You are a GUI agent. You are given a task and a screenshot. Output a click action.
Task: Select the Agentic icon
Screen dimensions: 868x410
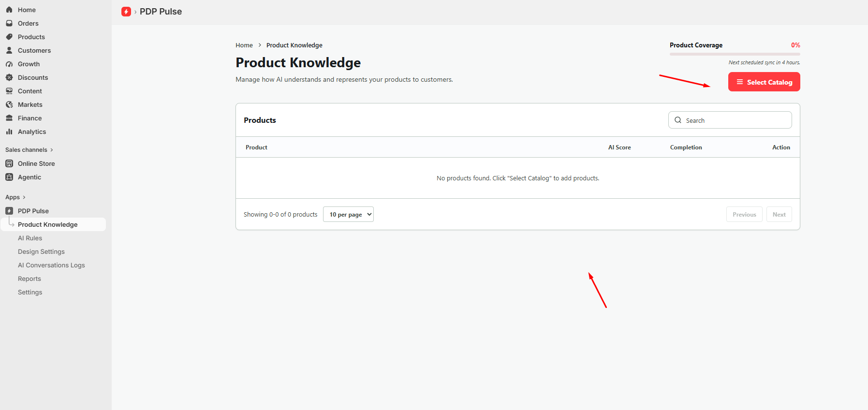pos(9,177)
